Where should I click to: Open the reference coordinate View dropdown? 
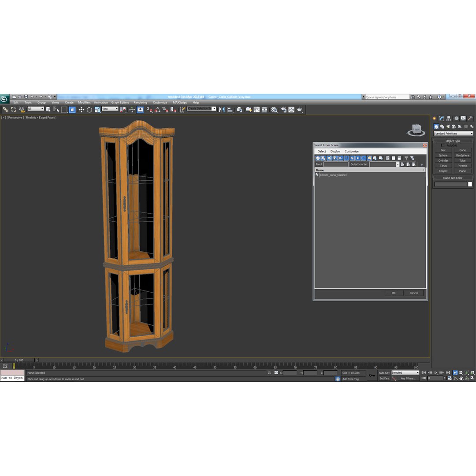[110, 109]
